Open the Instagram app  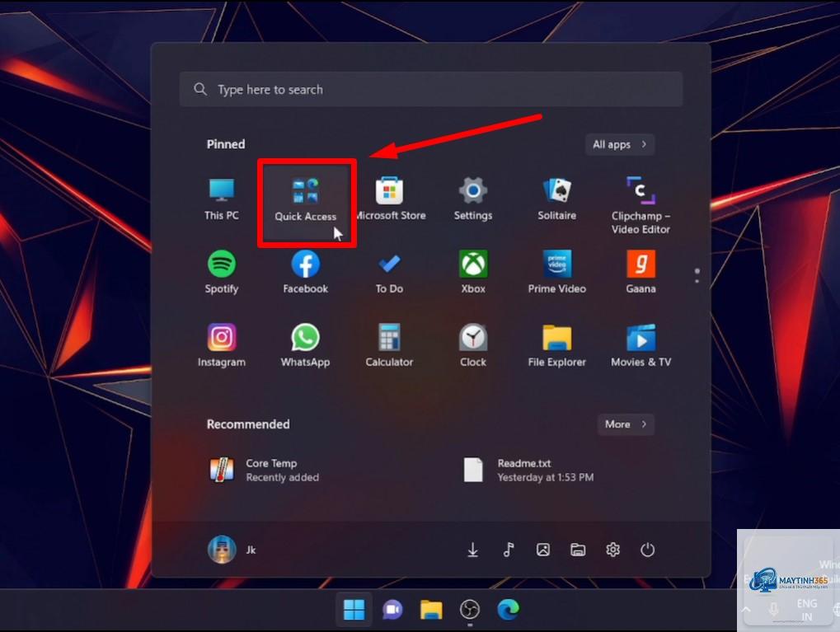click(x=221, y=346)
